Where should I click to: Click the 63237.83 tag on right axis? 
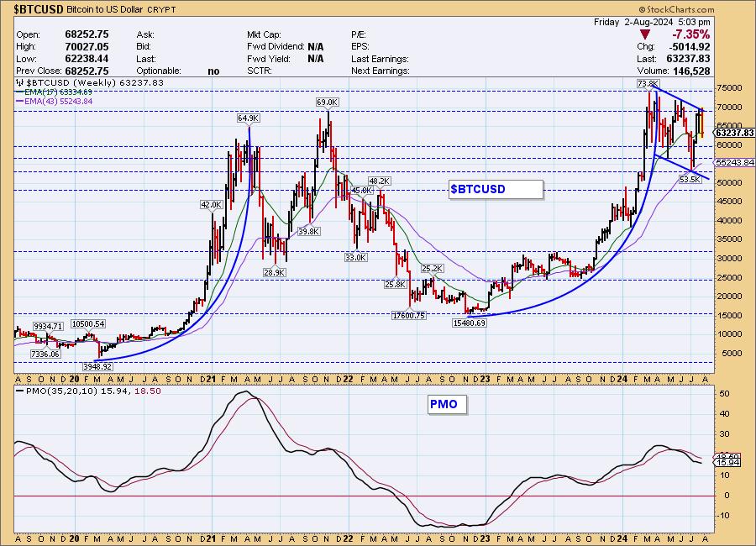pyautogui.click(x=735, y=133)
